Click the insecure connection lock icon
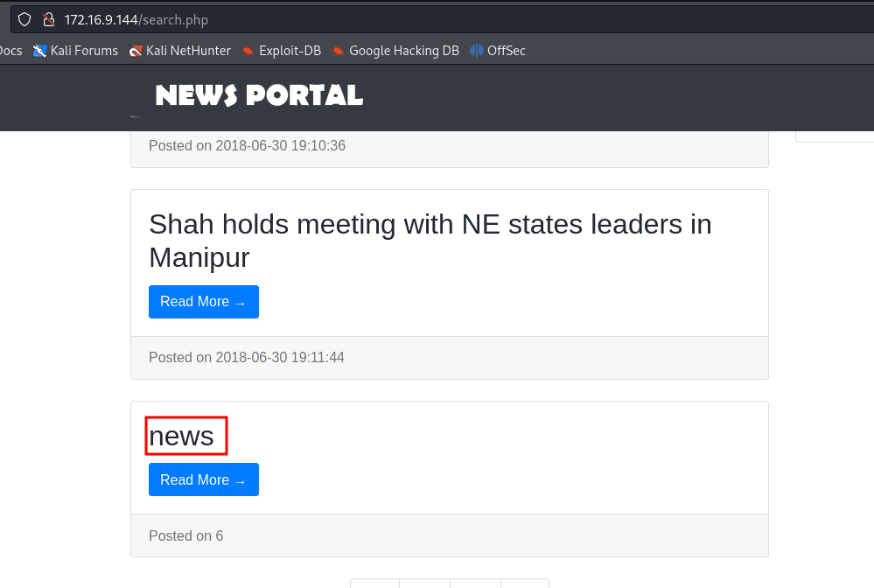This screenshot has height=588, width=874. click(x=48, y=19)
